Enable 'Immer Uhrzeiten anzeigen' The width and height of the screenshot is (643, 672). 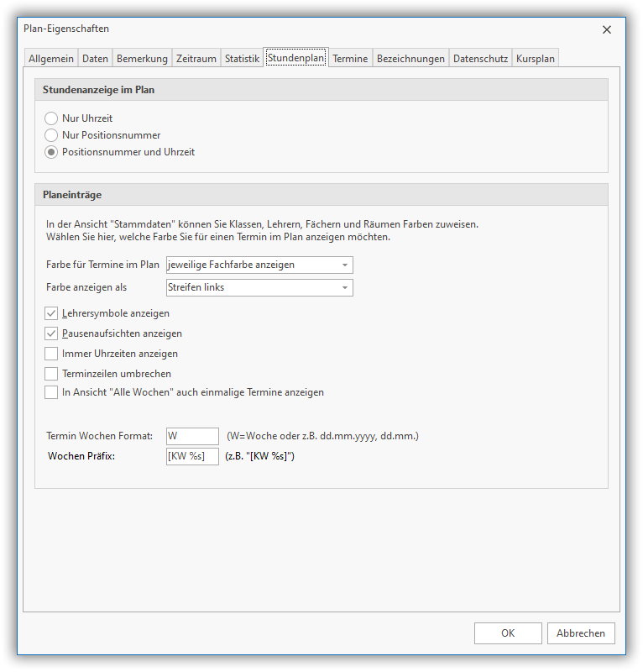[51, 354]
